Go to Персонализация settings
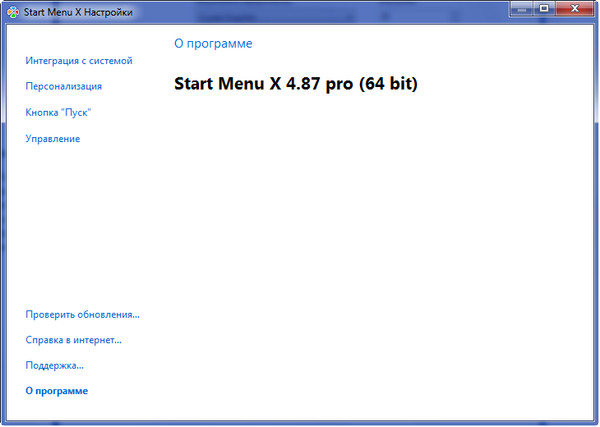The width and height of the screenshot is (600, 427). click(64, 86)
